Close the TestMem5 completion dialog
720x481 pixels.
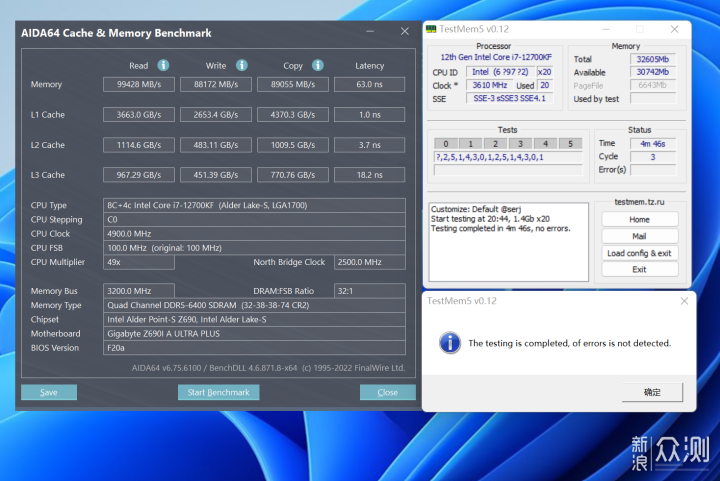(684, 301)
